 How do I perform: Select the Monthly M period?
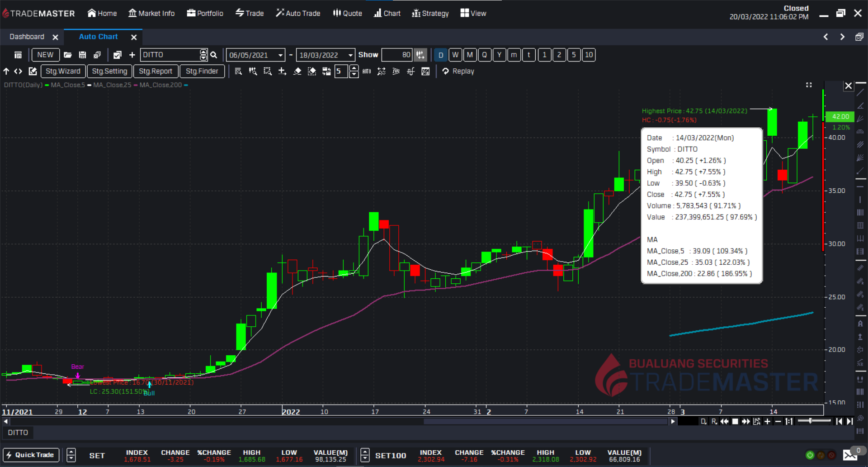470,55
